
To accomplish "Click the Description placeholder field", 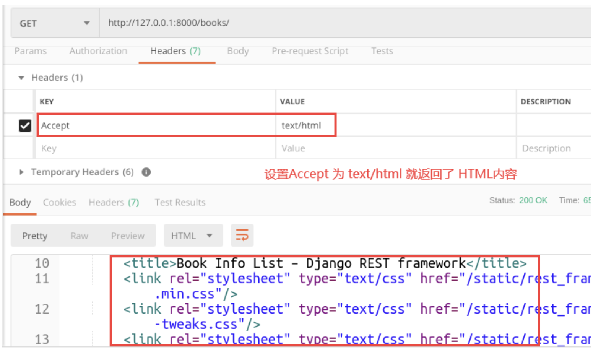I will (554, 148).
